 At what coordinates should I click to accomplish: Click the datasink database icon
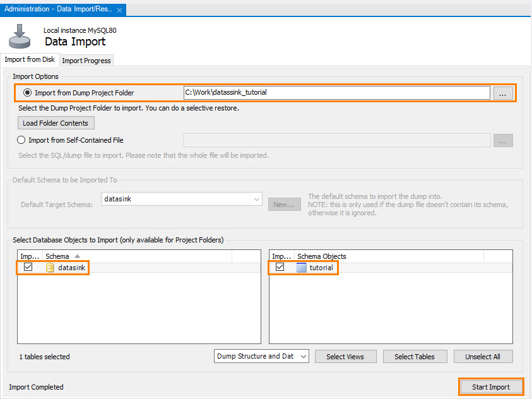49,267
